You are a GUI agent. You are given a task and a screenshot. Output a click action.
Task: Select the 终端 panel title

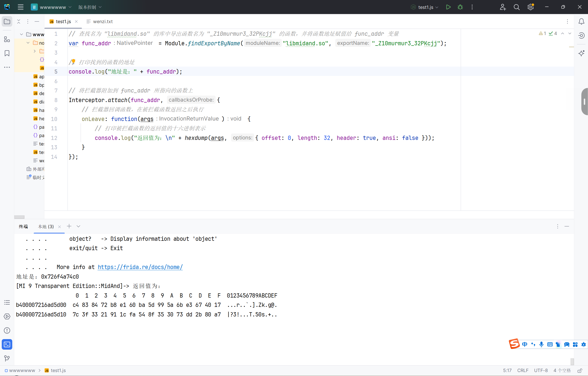(x=23, y=226)
